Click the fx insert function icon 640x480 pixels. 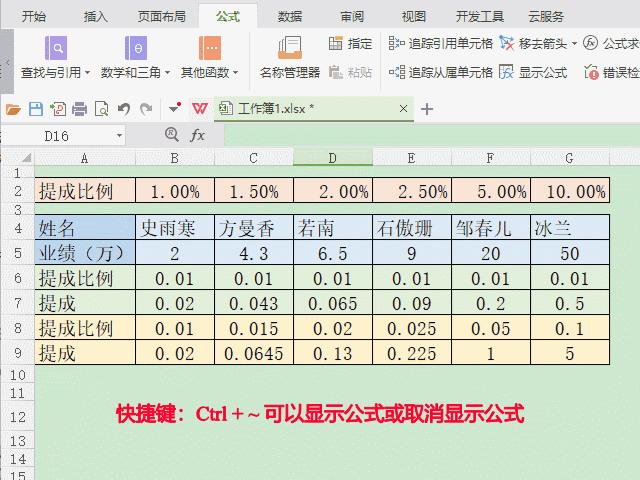pyautogui.click(x=197, y=135)
